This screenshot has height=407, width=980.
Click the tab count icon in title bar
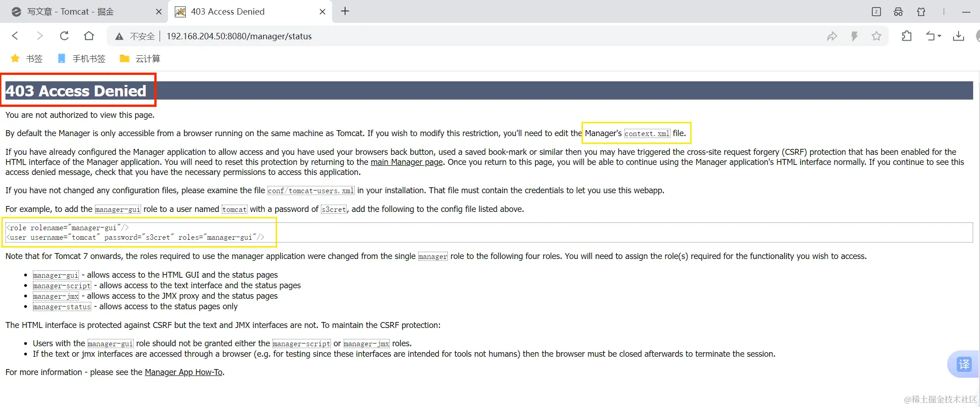coord(876,12)
